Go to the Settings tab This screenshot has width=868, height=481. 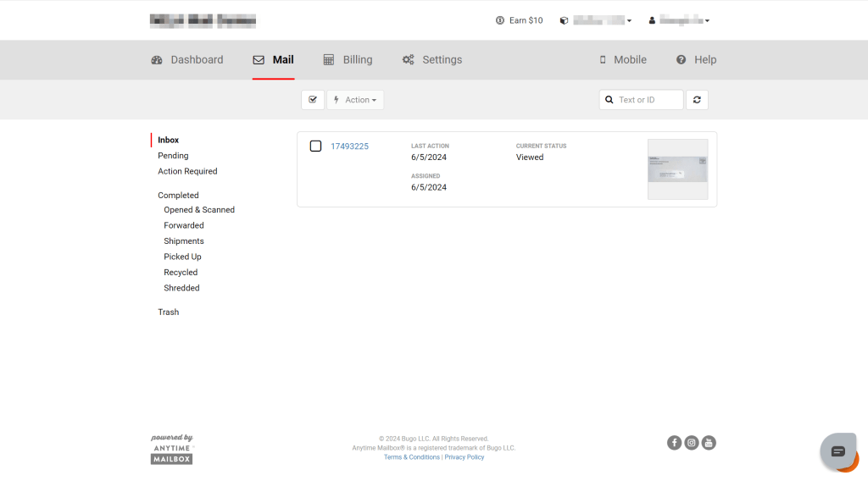click(x=432, y=60)
